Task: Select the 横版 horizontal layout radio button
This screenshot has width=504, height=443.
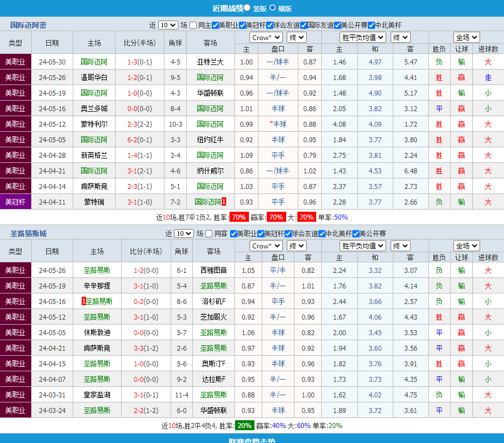Action: coord(272,8)
